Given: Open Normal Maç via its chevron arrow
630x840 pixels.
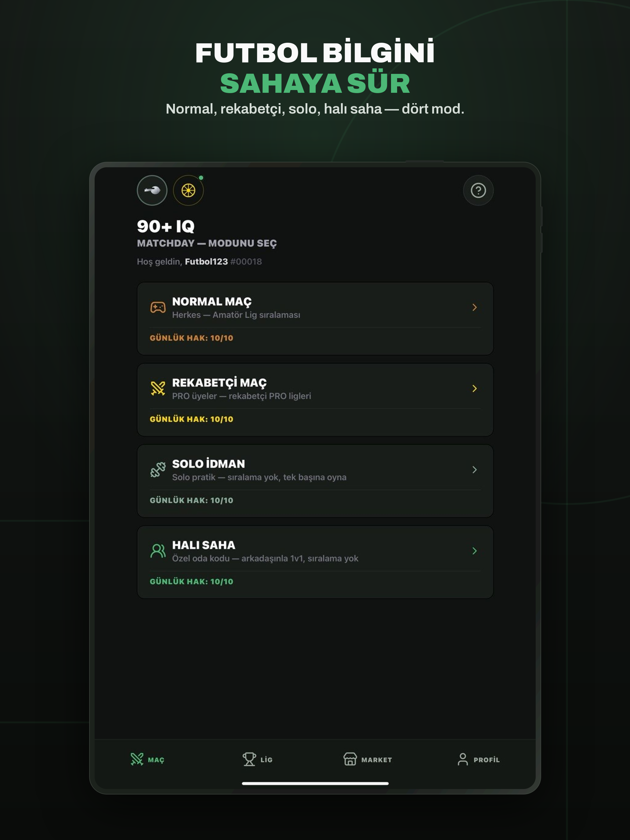Looking at the screenshot, I should [474, 307].
